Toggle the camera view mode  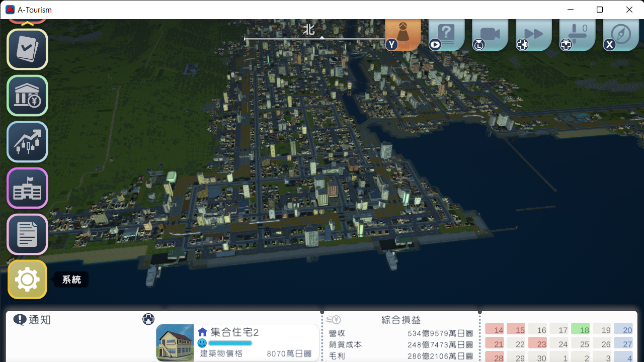coord(490,34)
